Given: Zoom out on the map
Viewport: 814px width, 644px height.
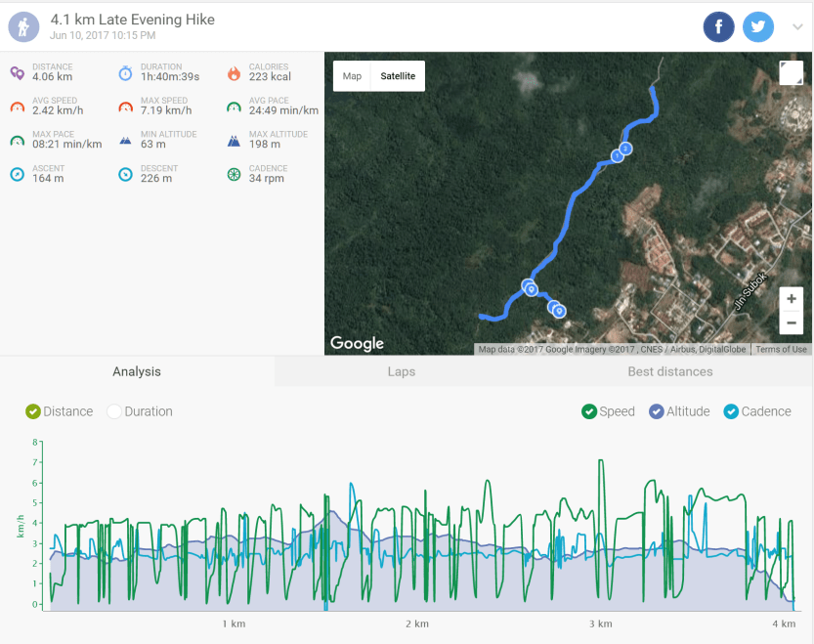Looking at the screenshot, I should 791,322.
